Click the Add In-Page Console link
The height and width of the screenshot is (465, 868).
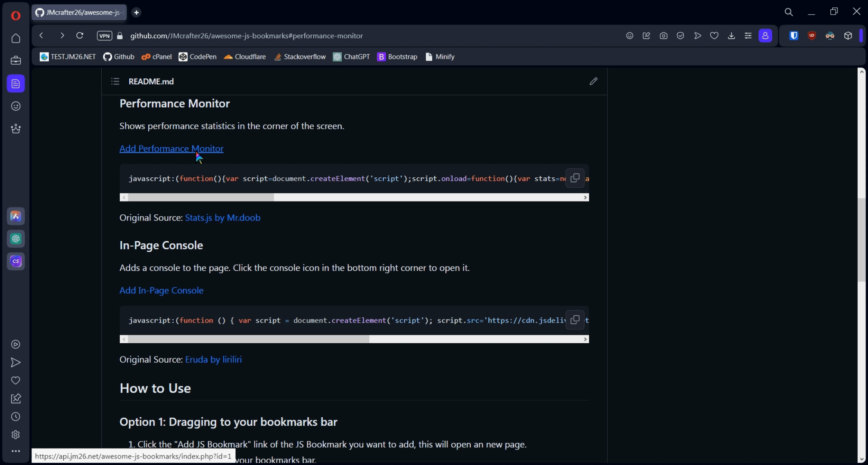coord(161,290)
